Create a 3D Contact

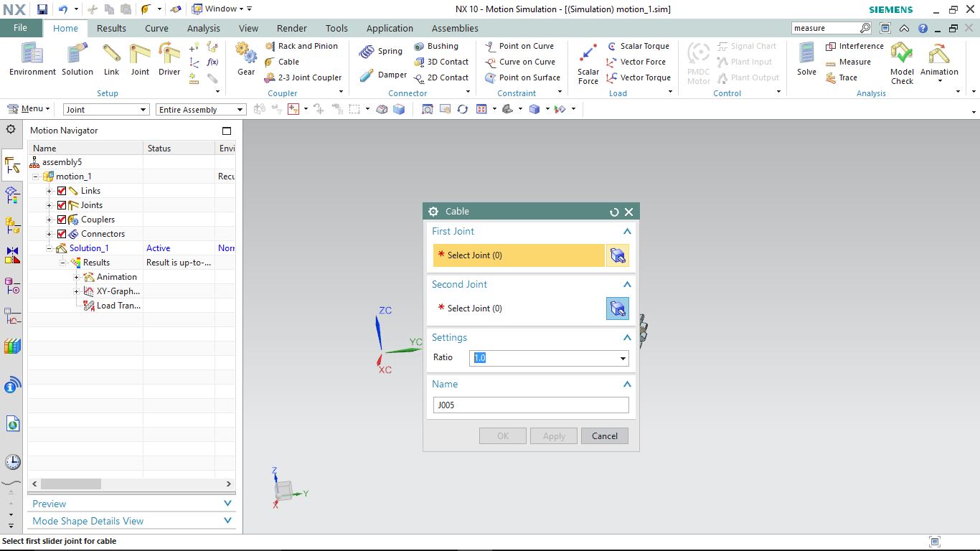441,62
